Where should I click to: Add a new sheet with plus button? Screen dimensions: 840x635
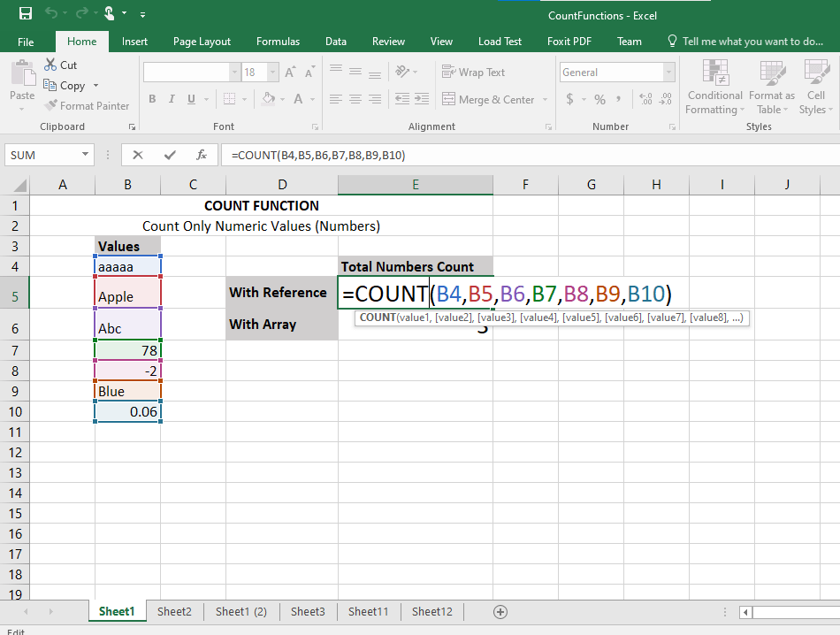coord(500,612)
